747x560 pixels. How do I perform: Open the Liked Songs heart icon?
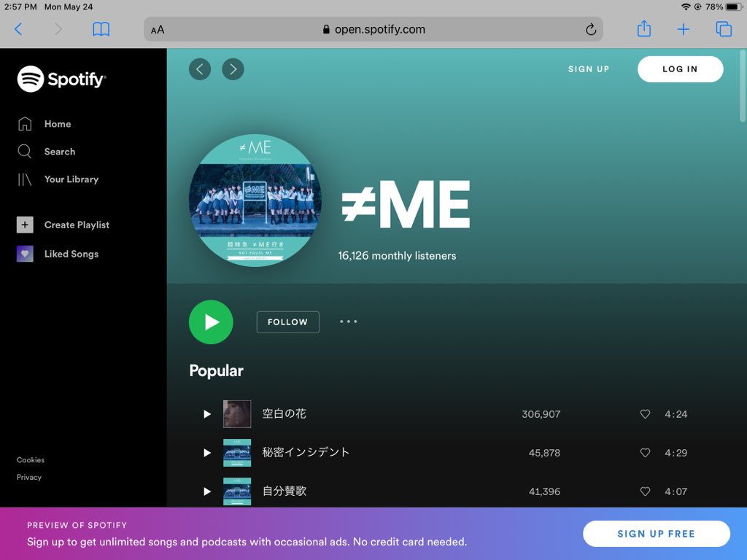coord(25,254)
